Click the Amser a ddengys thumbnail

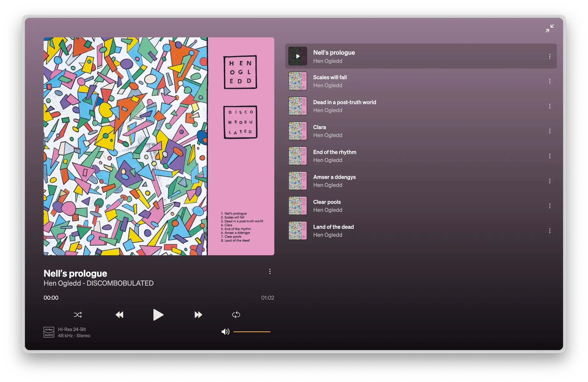pyautogui.click(x=298, y=181)
